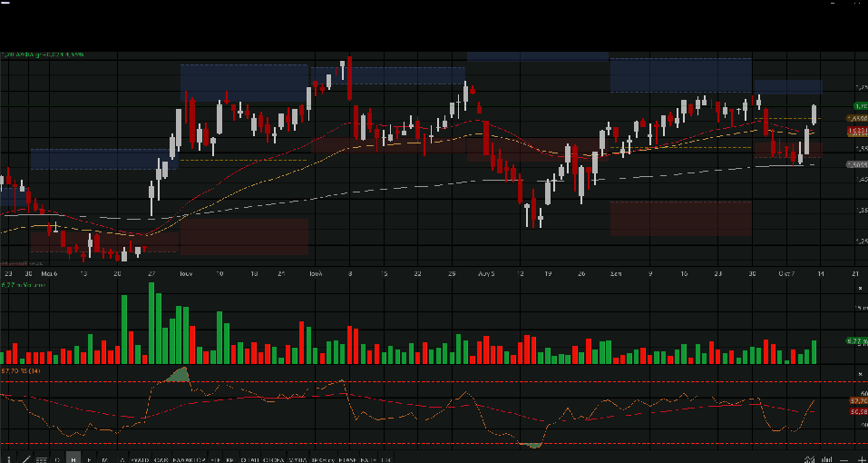Select the trend line drawing tool
The height and width of the screenshot is (463, 868).
pyautogui.click(x=25, y=459)
